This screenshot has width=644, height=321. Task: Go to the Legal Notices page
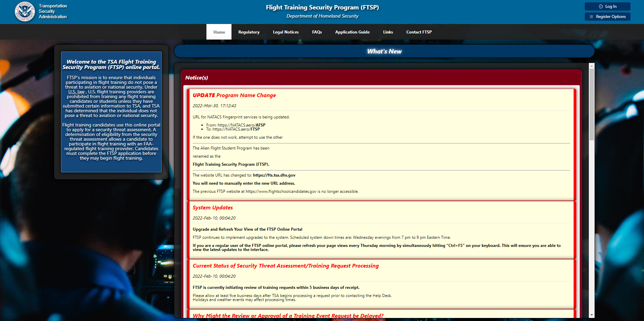[286, 32]
